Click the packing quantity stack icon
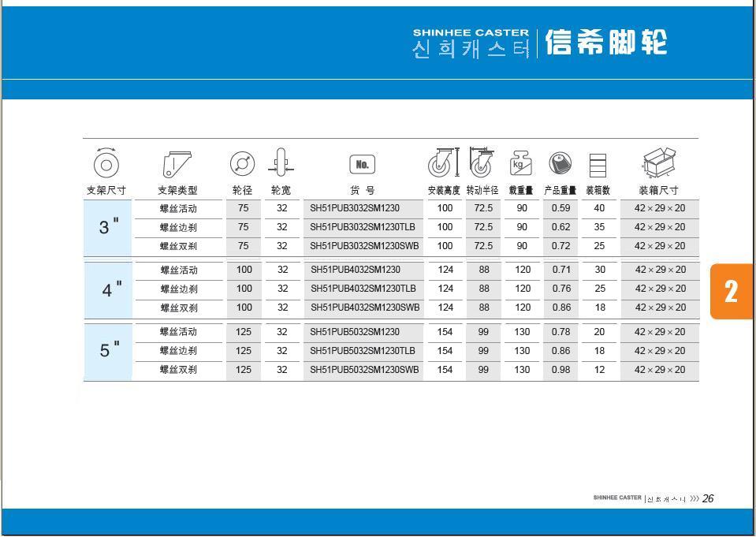This screenshot has width=756, height=537. [x=598, y=165]
